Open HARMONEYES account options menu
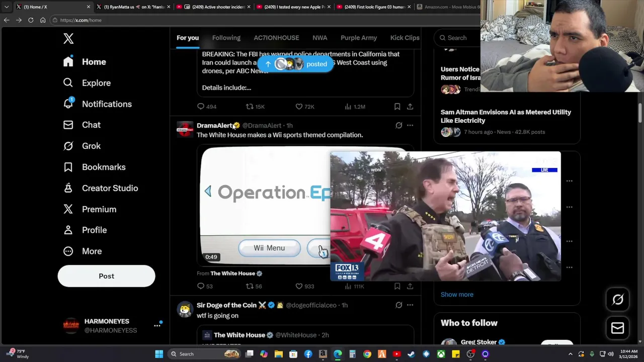 coord(157,325)
